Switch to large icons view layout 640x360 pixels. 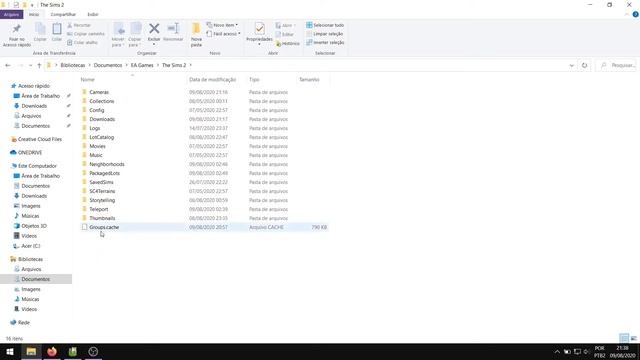coord(633,338)
